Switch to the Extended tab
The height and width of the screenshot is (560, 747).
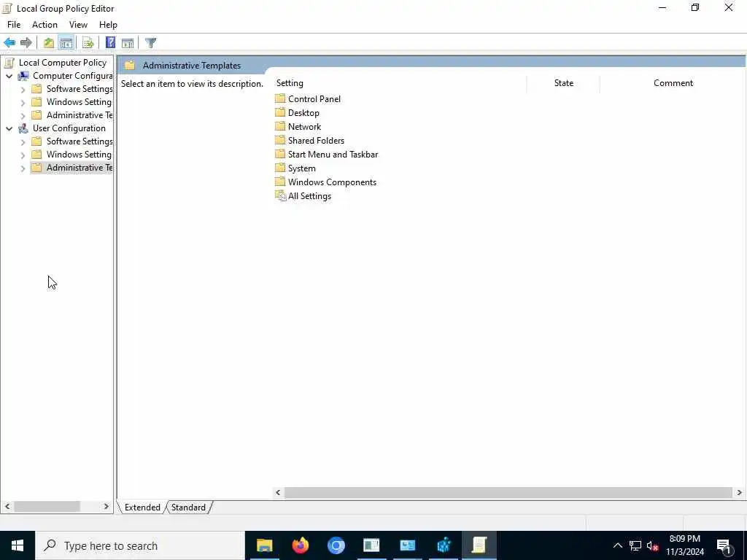pos(142,507)
